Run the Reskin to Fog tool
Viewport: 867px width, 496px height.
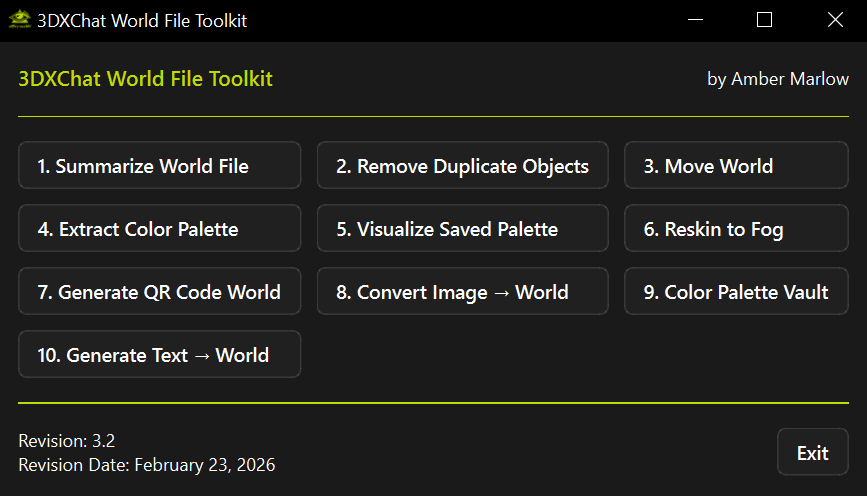pyautogui.click(x=737, y=229)
